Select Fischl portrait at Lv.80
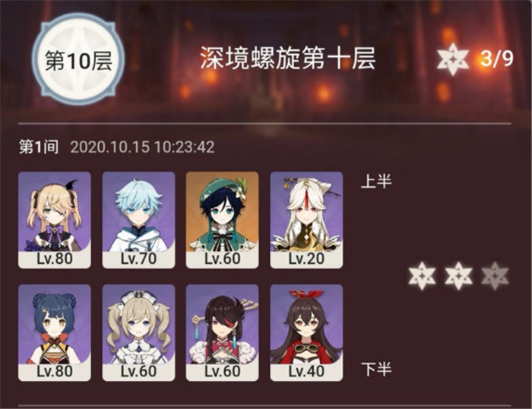 (x=55, y=220)
